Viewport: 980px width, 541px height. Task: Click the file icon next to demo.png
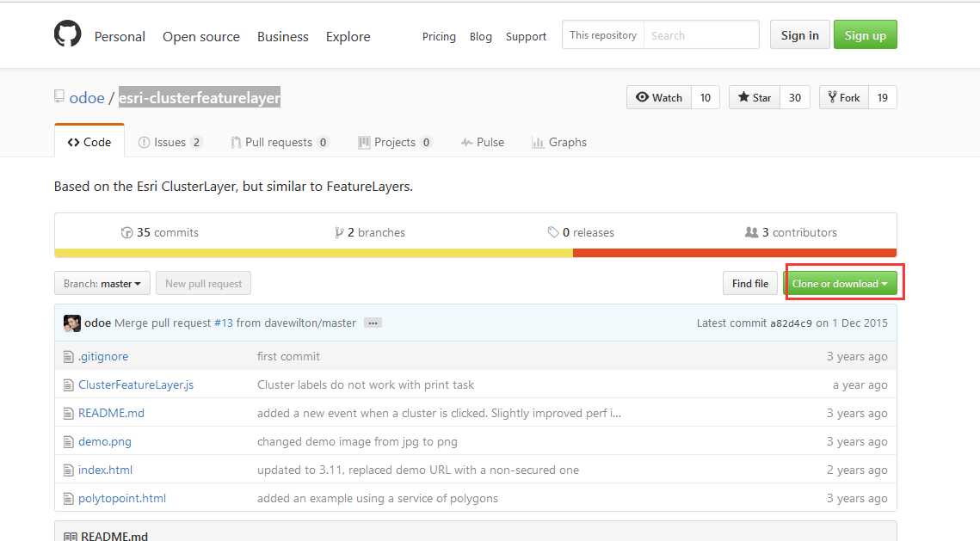(x=69, y=442)
